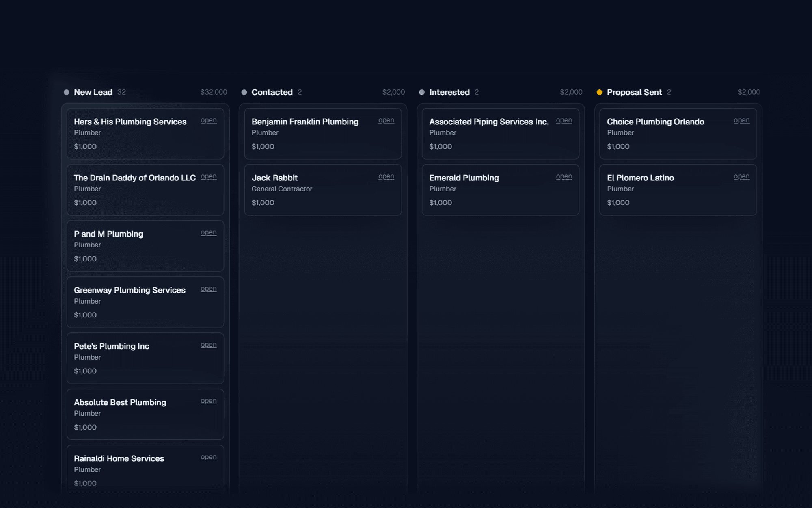This screenshot has height=508, width=812.
Task: Click Choice Plumbing Orlando card title
Action: tap(655, 122)
